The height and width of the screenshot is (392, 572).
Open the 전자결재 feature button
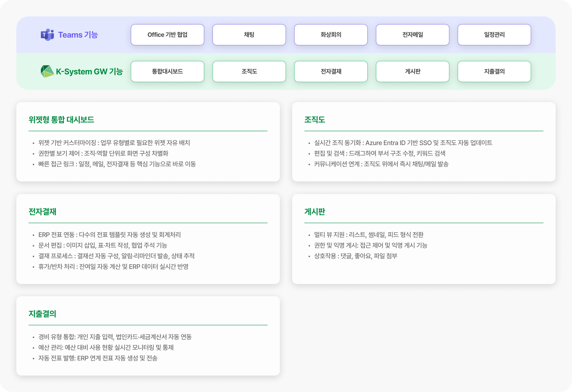(331, 72)
